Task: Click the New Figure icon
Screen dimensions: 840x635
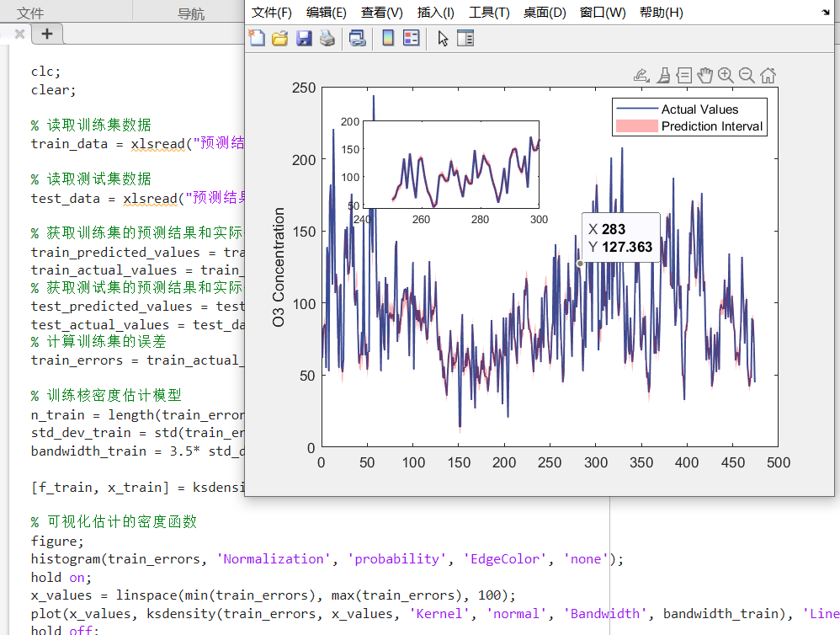Action: (x=257, y=38)
